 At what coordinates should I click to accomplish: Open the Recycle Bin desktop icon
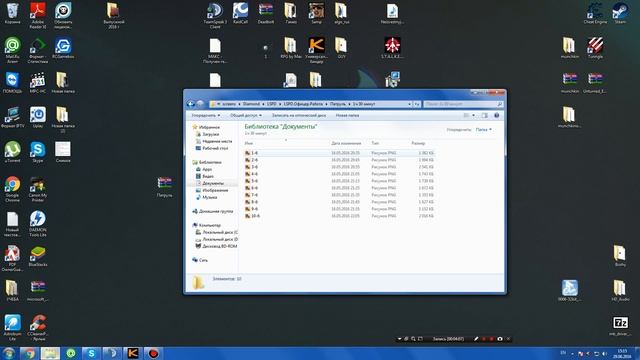tap(12, 13)
